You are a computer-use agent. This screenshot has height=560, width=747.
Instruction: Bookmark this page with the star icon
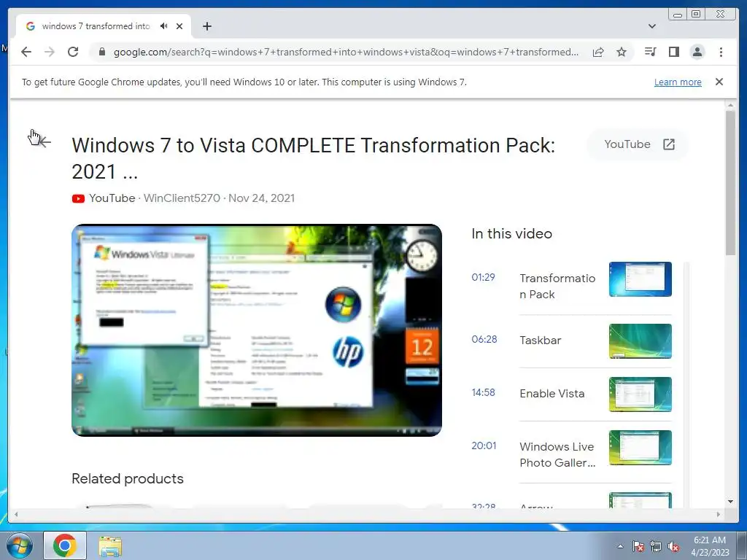pyautogui.click(x=622, y=52)
